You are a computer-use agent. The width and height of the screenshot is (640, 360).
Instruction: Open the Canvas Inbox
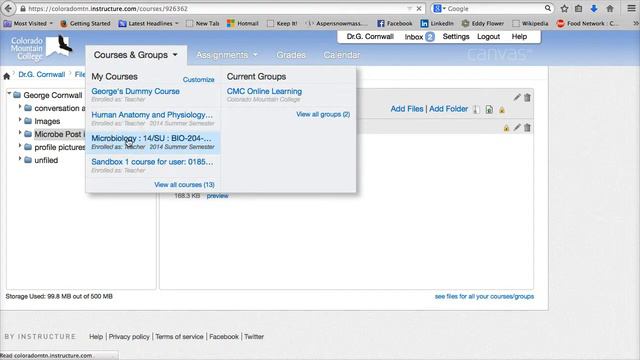coord(419,37)
